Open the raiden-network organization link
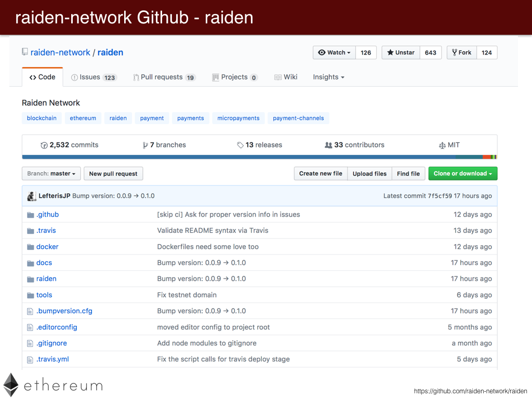The height and width of the screenshot is (399, 532). 60,52
